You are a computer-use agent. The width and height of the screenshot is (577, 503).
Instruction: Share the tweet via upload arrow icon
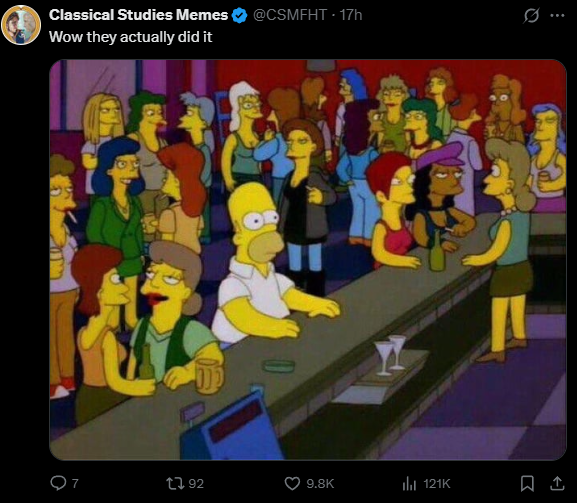click(557, 483)
